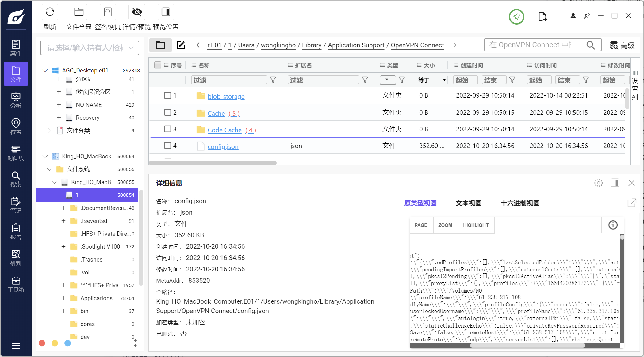Open the 文件 files sidebar section
This screenshot has height=357, width=644.
click(x=16, y=74)
